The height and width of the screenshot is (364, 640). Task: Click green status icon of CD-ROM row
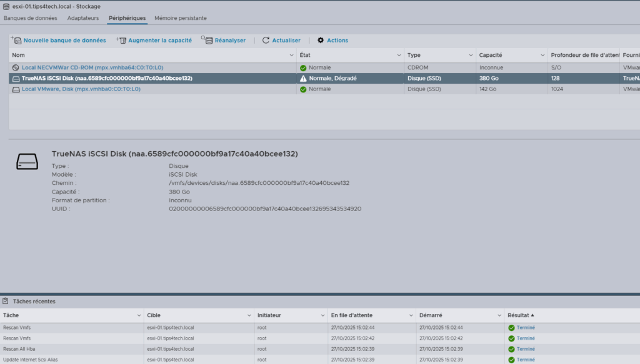click(303, 67)
